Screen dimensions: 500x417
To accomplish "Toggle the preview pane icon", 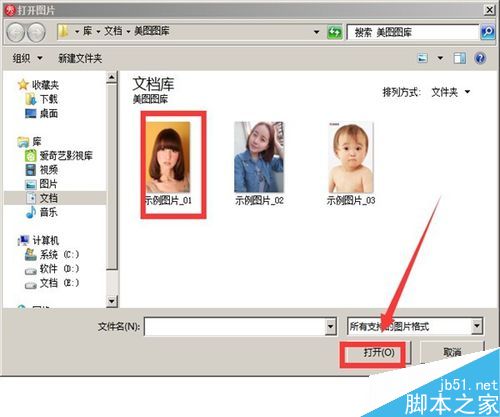I will tap(460, 58).
